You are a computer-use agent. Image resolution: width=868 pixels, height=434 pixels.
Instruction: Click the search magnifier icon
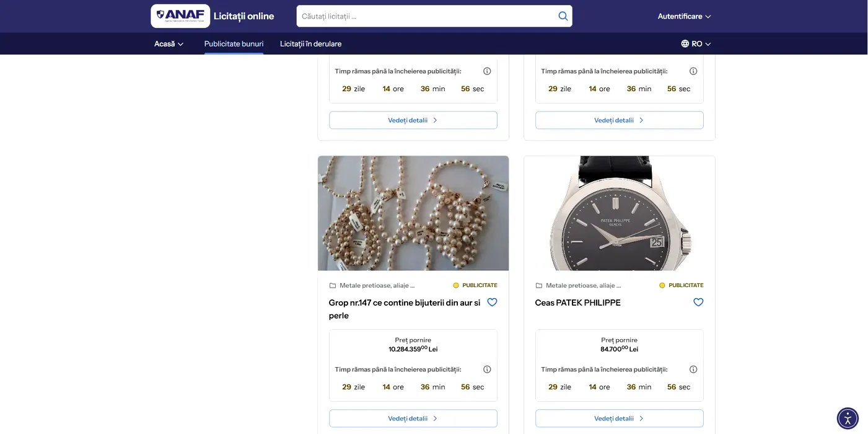(563, 16)
